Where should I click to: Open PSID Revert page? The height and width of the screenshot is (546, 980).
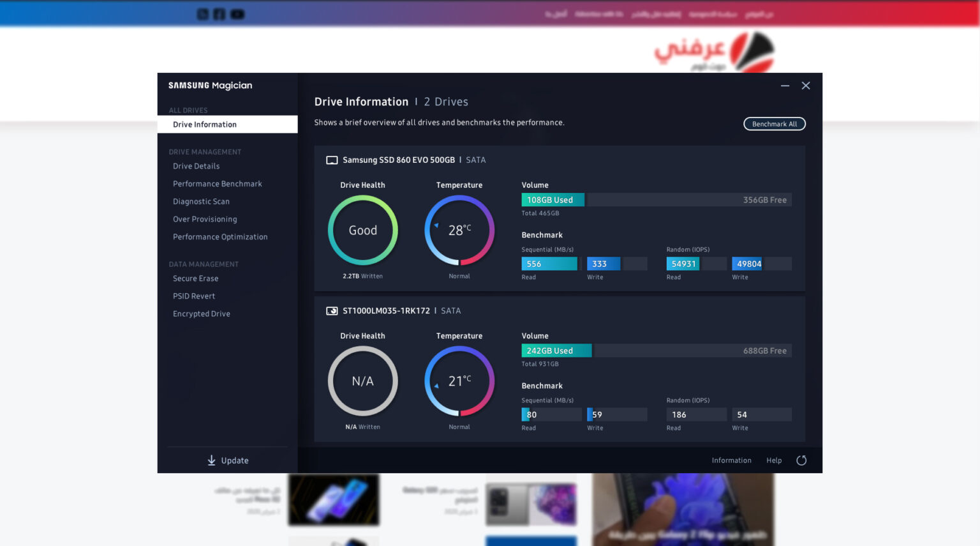(x=194, y=296)
